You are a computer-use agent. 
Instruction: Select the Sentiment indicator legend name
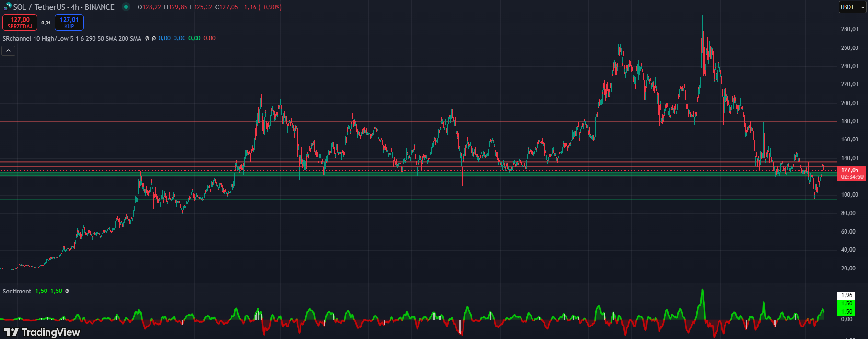(x=17, y=291)
